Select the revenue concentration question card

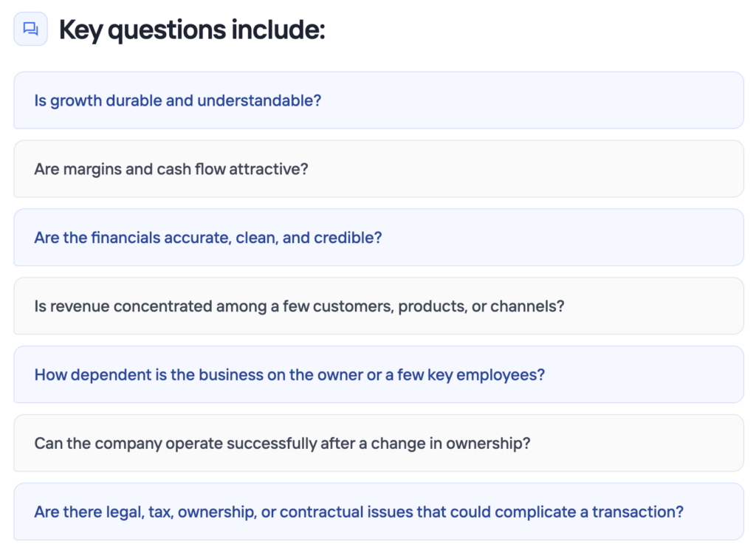pyautogui.click(x=379, y=306)
